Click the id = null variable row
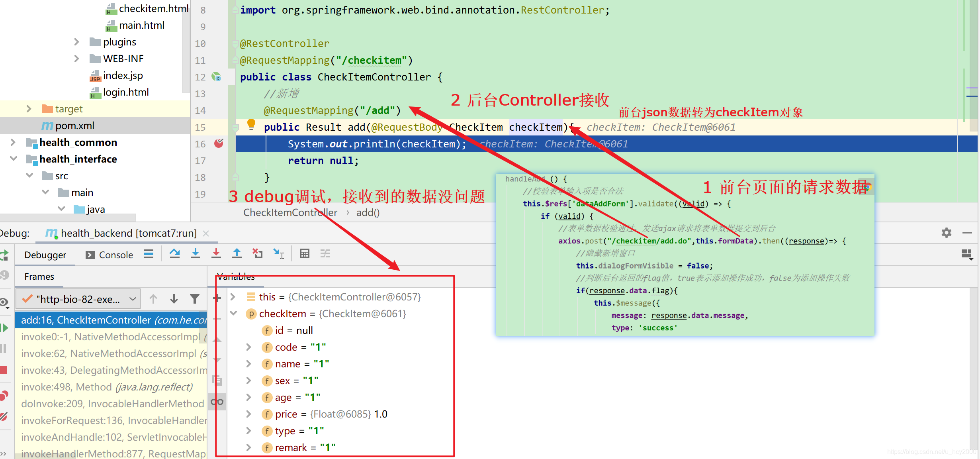 click(x=294, y=330)
